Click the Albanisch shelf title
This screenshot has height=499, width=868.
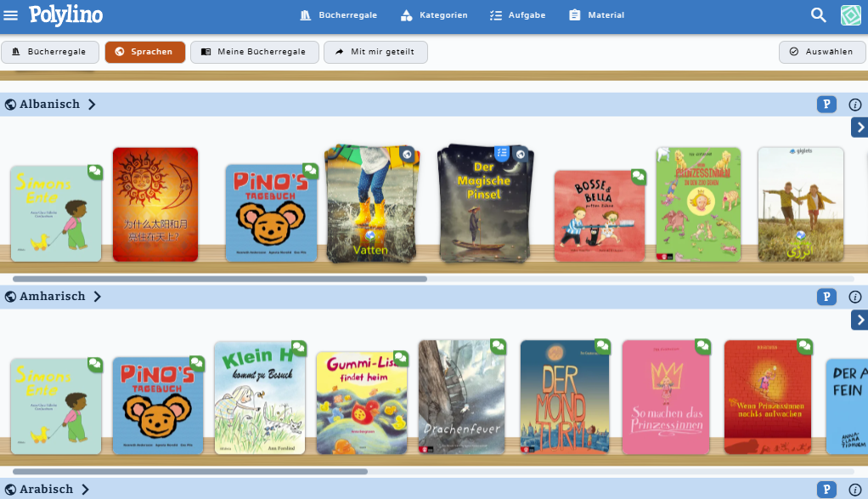(50, 104)
